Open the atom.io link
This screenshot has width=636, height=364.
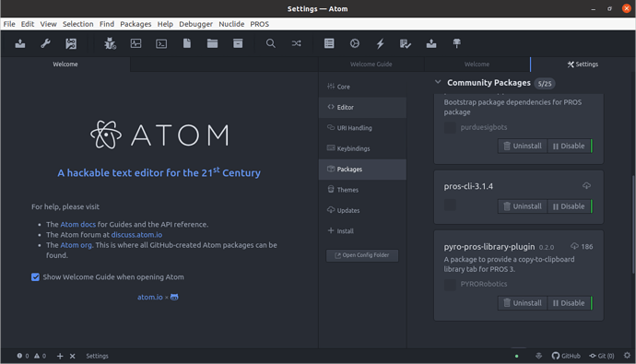coord(149,297)
